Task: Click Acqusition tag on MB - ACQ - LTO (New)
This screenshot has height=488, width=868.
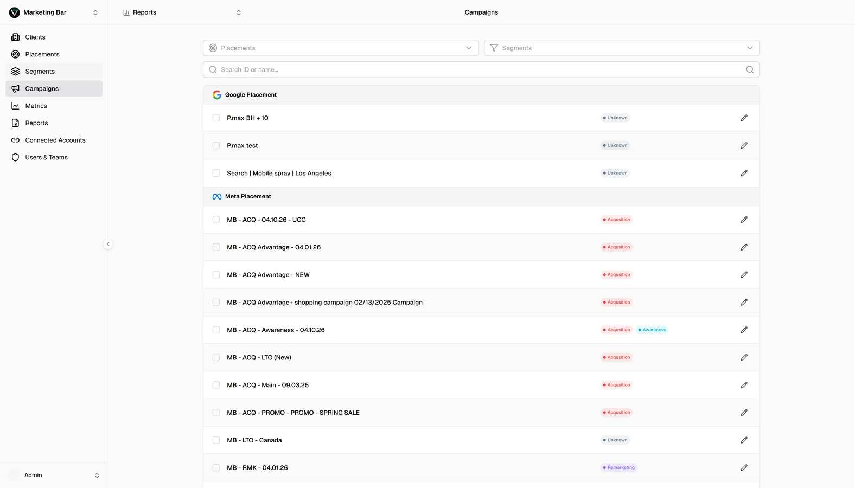Action: [616, 357]
